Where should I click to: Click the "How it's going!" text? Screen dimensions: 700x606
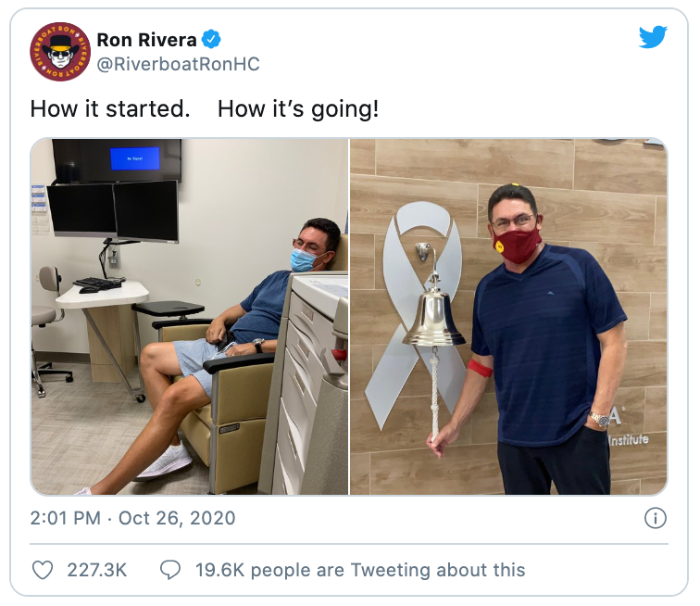(298, 109)
